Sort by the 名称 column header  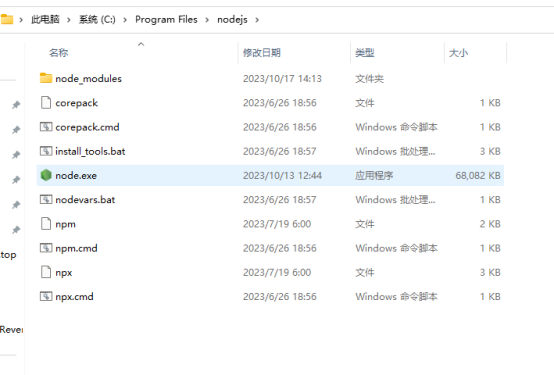point(59,53)
